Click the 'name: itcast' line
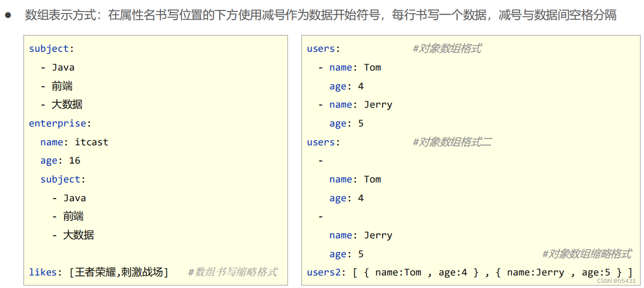The height and width of the screenshot is (288, 644). [74, 142]
